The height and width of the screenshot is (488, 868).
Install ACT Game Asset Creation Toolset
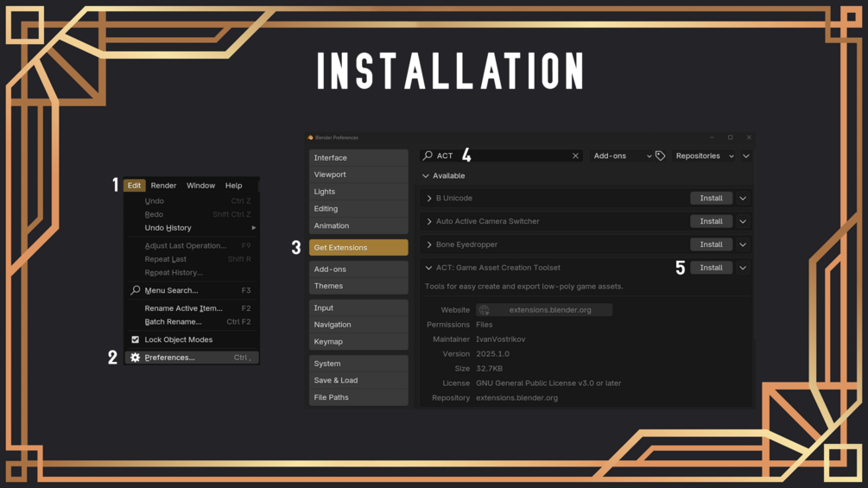pyautogui.click(x=712, y=268)
